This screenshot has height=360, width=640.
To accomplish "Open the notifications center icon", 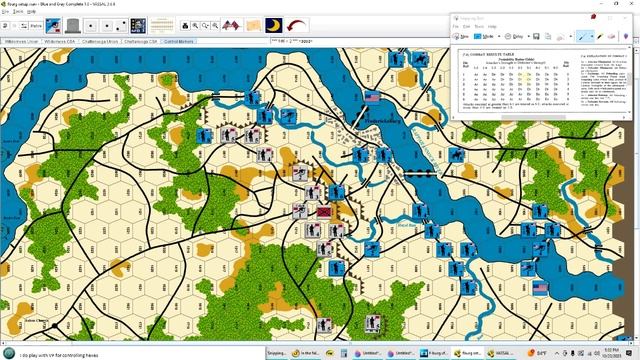I will coord(629,353).
